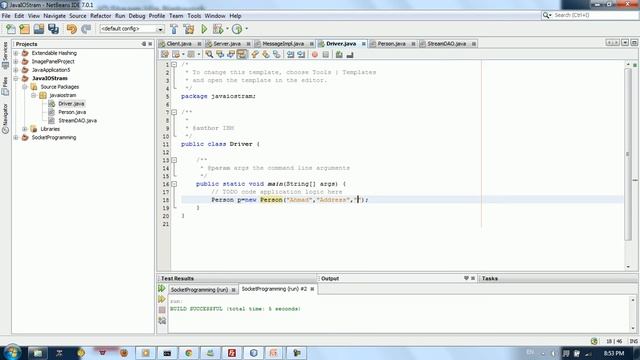The height and width of the screenshot is (360, 640).
Task: Toggle Highlight Search in editor toolbar
Action: click(x=242, y=54)
